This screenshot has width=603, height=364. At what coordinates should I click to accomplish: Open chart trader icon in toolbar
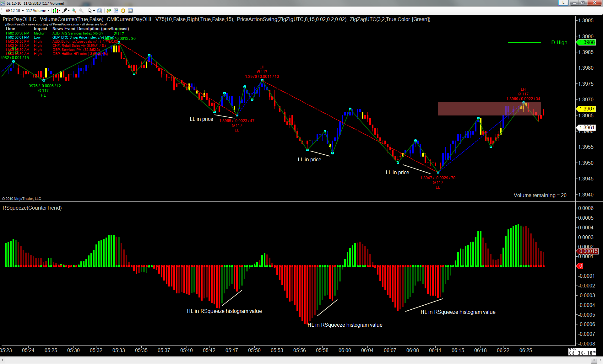[109, 11]
